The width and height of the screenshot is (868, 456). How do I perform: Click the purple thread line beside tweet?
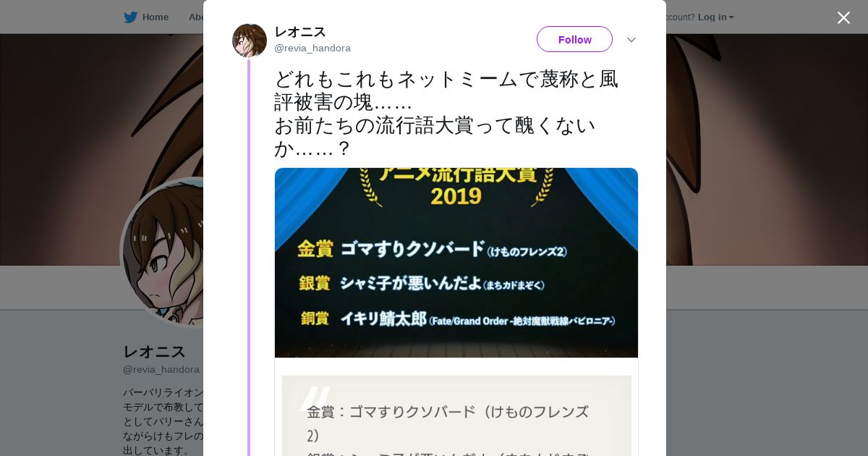(249, 257)
